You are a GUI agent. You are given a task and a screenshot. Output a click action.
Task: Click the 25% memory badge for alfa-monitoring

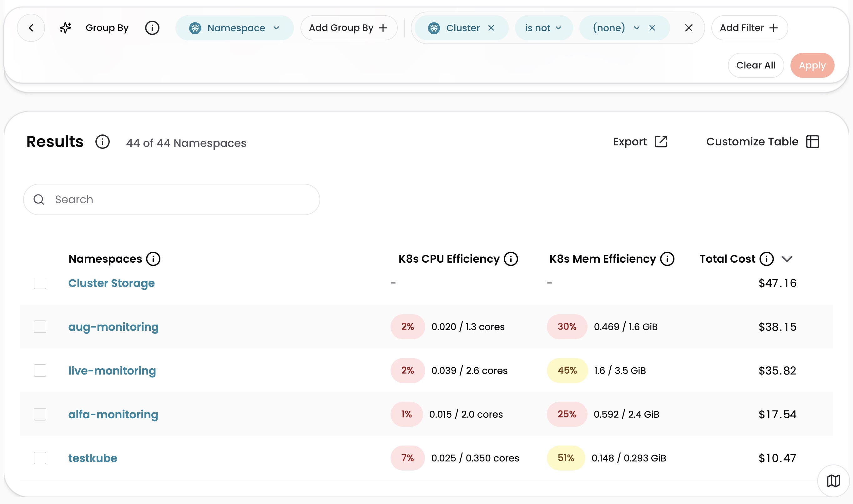pos(567,414)
